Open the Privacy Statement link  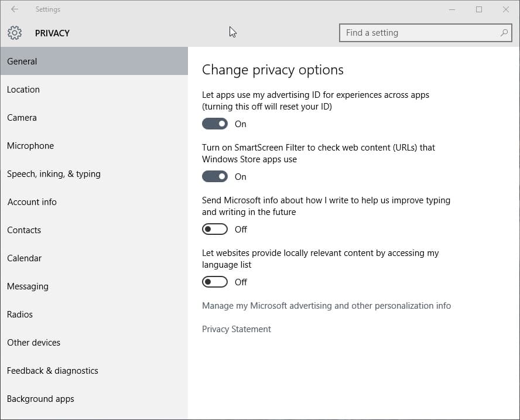[237, 329]
